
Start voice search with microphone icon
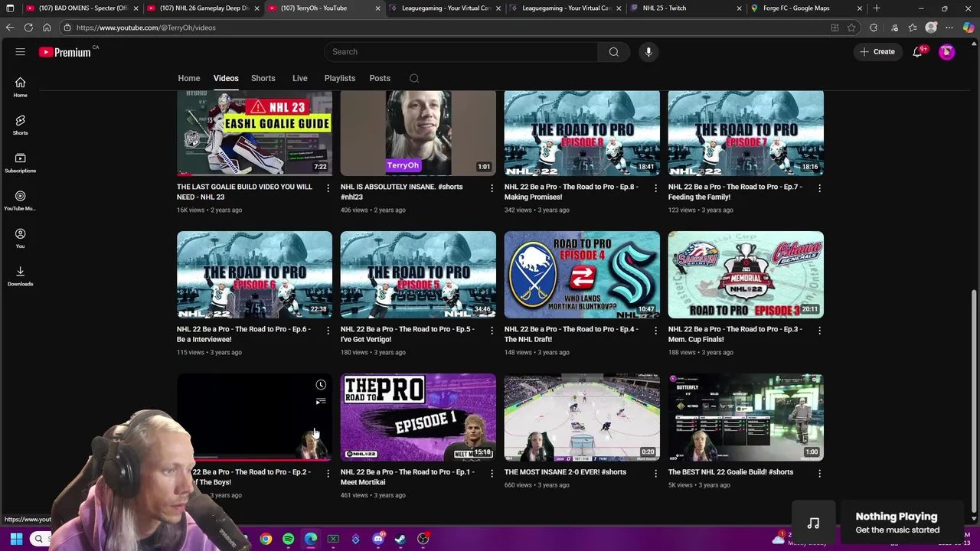click(x=648, y=52)
